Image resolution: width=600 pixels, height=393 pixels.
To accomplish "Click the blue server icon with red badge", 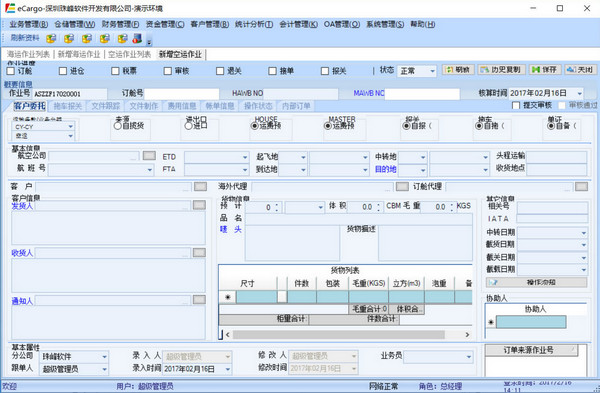I will 137,38.
